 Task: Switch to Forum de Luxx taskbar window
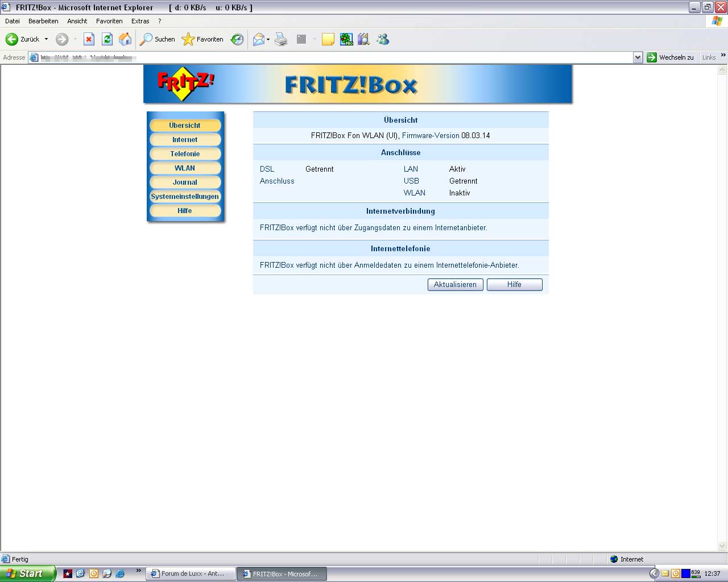(191, 574)
